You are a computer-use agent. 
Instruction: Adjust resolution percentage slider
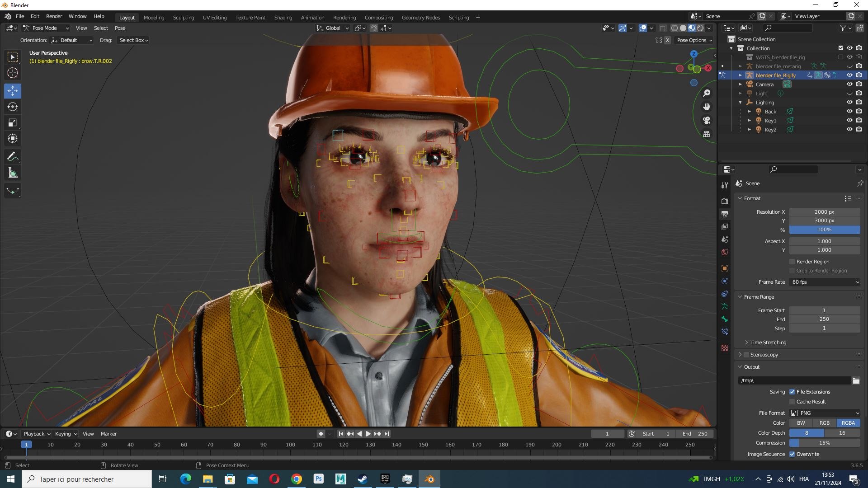[x=825, y=230]
